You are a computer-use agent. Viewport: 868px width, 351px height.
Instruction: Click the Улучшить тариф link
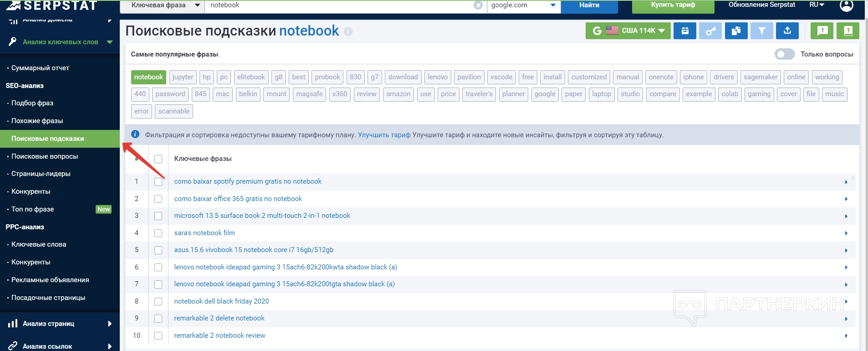tap(384, 135)
